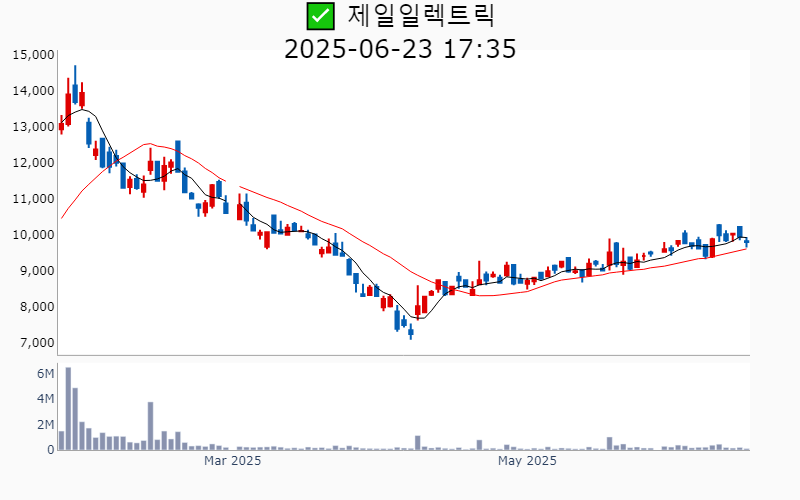Image resolution: width=800 pixels, height=500 pixels.
Task: Click the 14,000 price axis label
Action: (34, 91)
